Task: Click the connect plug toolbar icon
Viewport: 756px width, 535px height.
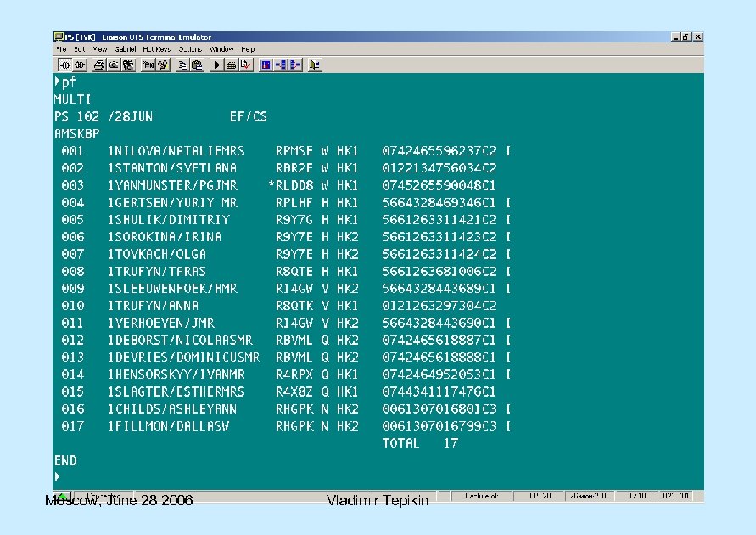Action: (x=64, y=65)
